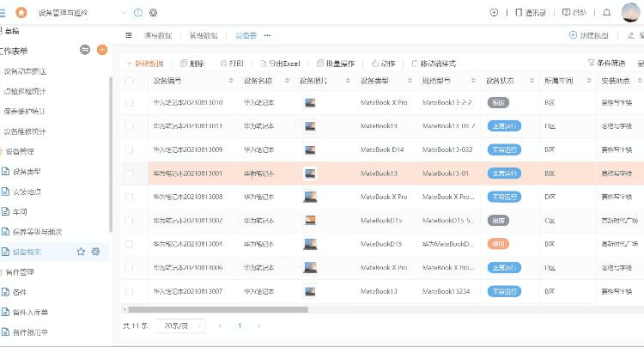Open the gear settings icon for 设备档案
Screen dimensions: 644x347
coord(95,252)
